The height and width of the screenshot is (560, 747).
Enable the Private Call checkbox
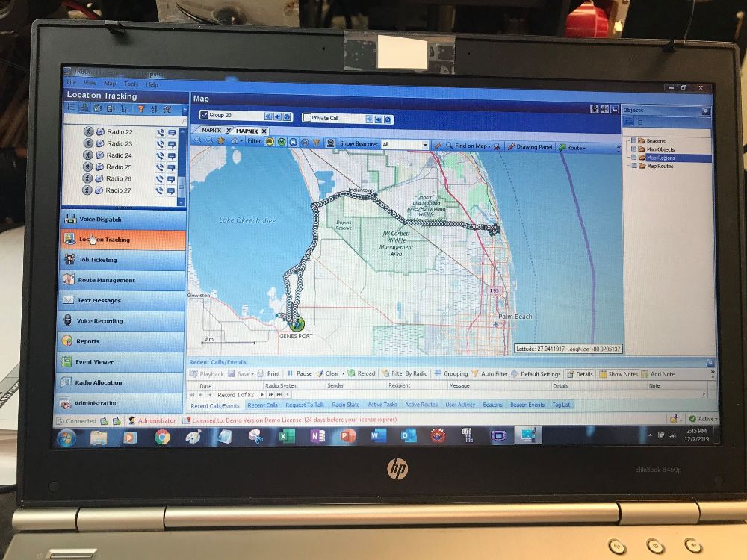[307, 118]
